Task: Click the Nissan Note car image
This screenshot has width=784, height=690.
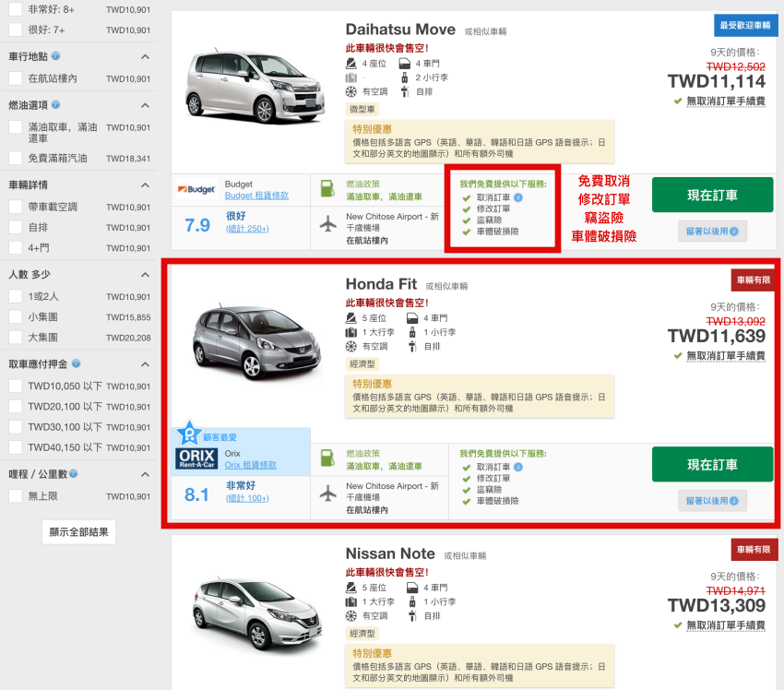Action: [x=256, y=615]
